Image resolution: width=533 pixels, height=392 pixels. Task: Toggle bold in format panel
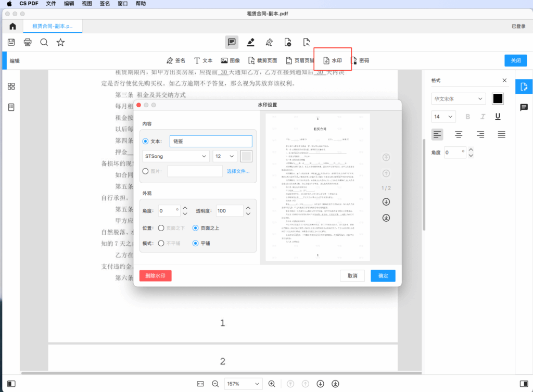click(468, 117)
